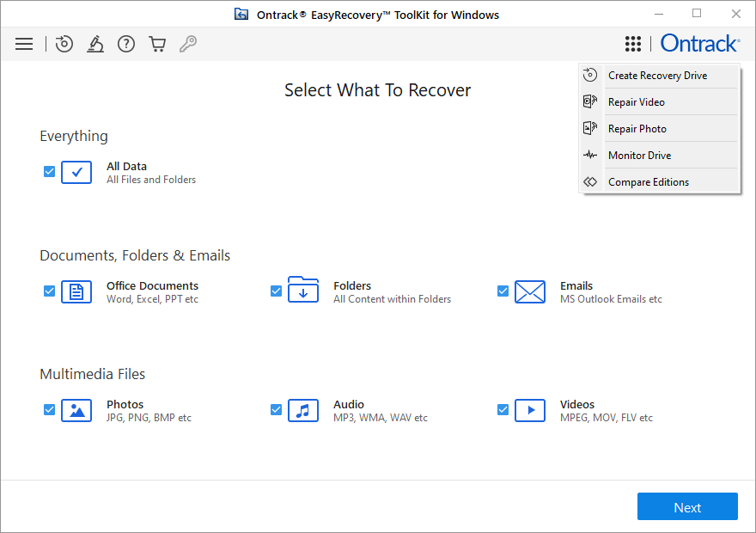This screenshot has height=533, width=756.
Task: Open Compare Editions from the menu
Action: click(x=660, y=182)
